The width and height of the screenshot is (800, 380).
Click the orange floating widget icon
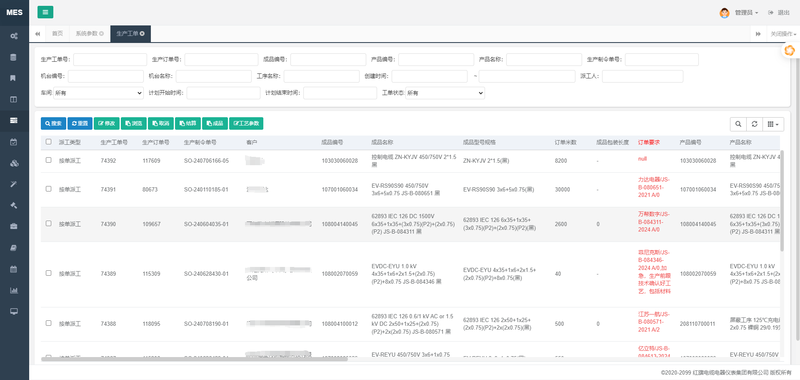pyautogui.click(x=790, y=50)
